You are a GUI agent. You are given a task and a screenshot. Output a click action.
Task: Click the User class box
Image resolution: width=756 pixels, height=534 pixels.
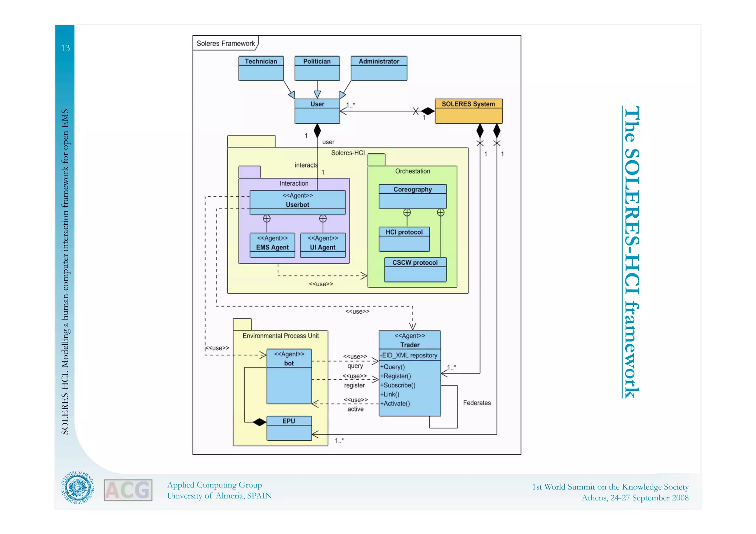point(317,111)
